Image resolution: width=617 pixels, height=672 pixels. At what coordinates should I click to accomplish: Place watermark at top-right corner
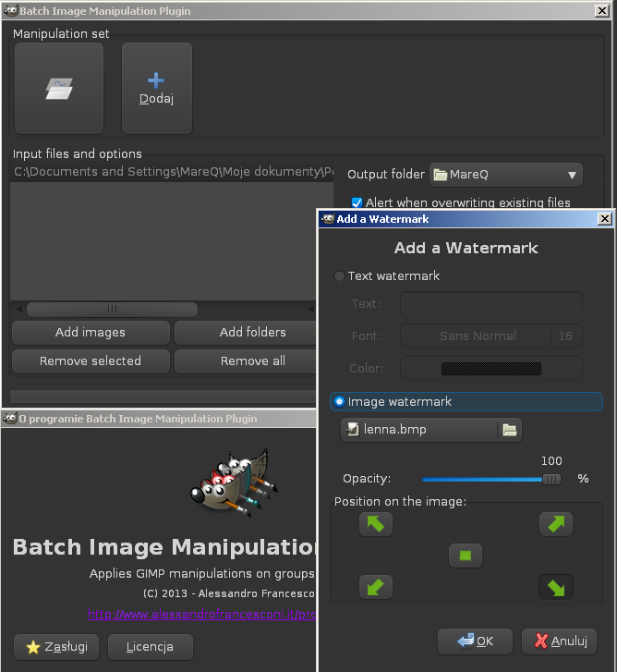556,524
